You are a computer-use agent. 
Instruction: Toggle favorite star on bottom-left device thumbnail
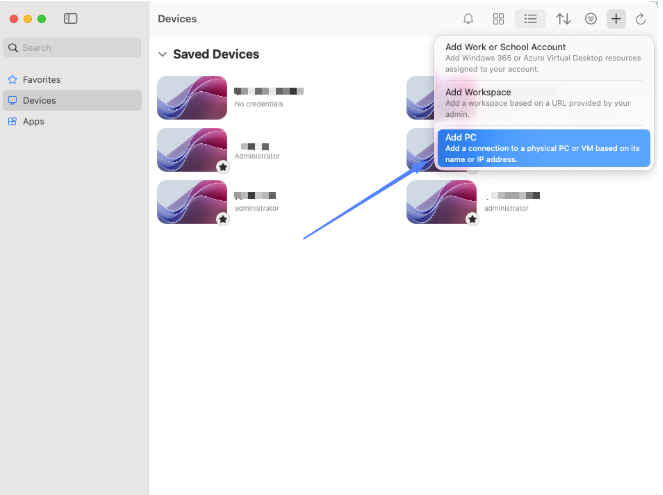click(223, 219)
